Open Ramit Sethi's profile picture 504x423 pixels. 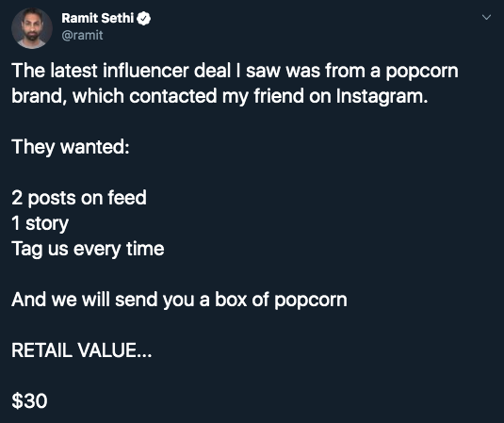[32, 28]
